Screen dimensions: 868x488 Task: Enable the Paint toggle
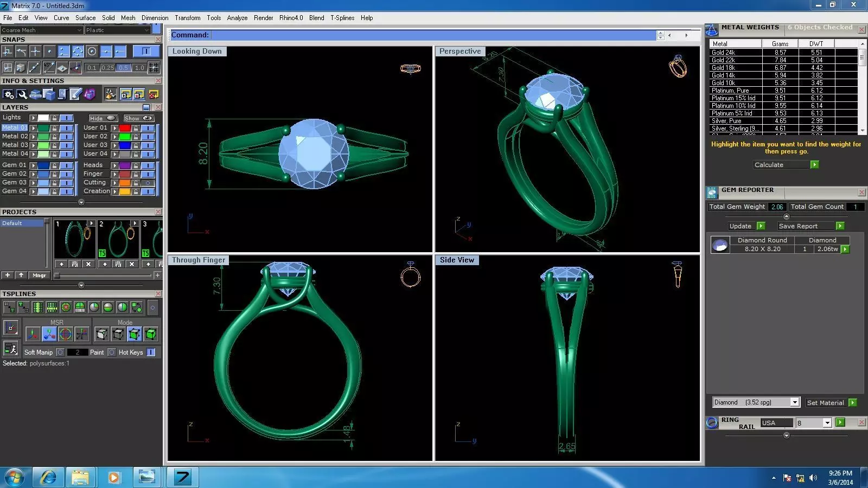coord(111,352)
